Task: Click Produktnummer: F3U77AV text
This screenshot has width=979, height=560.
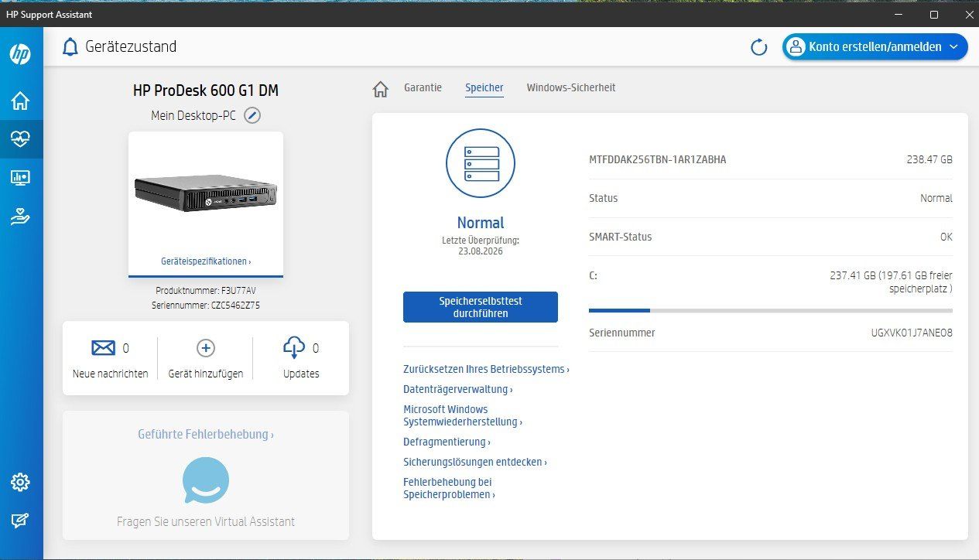Action: coord(206,291)
